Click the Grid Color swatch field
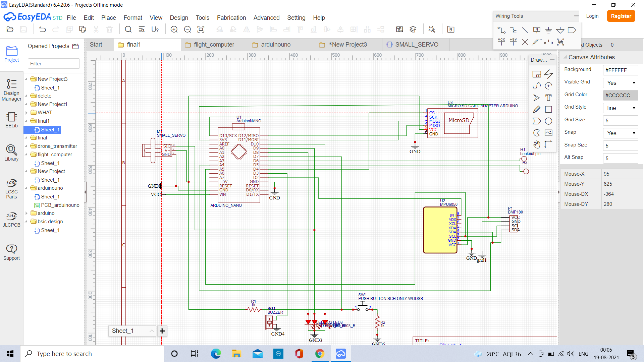 point(620,95)
